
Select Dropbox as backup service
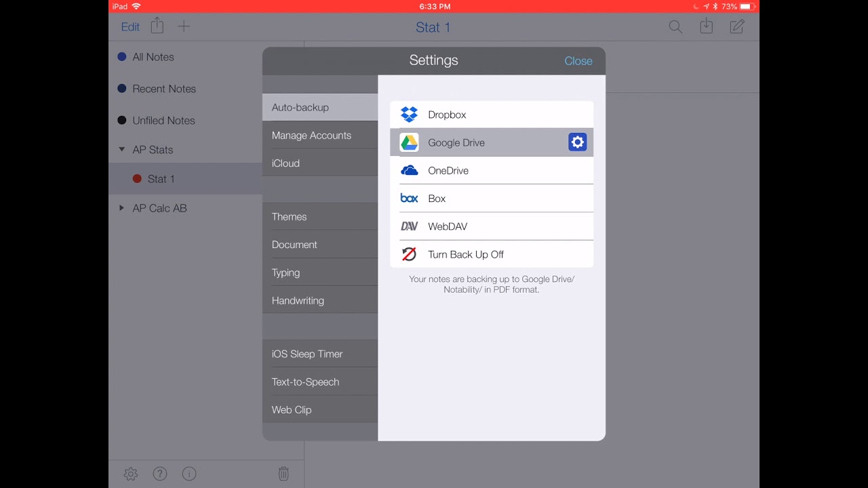coord(492,115)
